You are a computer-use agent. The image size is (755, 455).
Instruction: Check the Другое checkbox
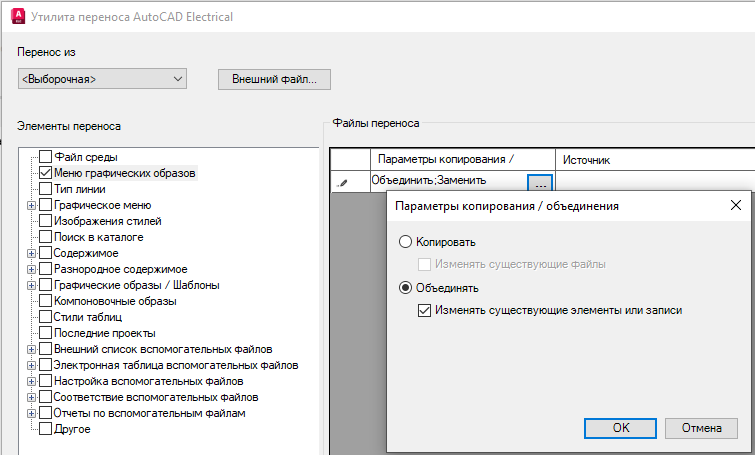(45, 429)
